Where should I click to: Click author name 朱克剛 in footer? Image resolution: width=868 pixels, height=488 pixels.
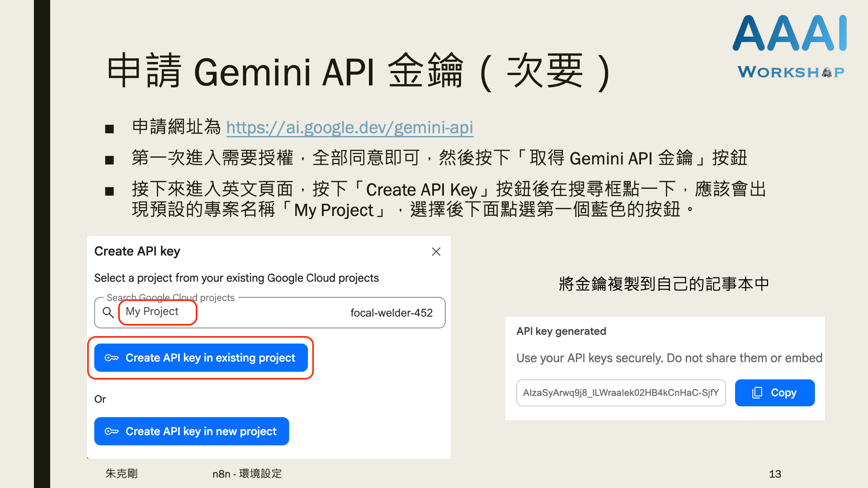click(122, 474)
